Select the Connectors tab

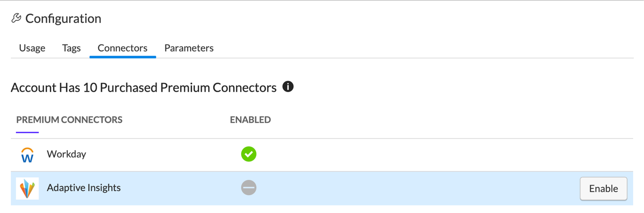click(x=122, y=48)
